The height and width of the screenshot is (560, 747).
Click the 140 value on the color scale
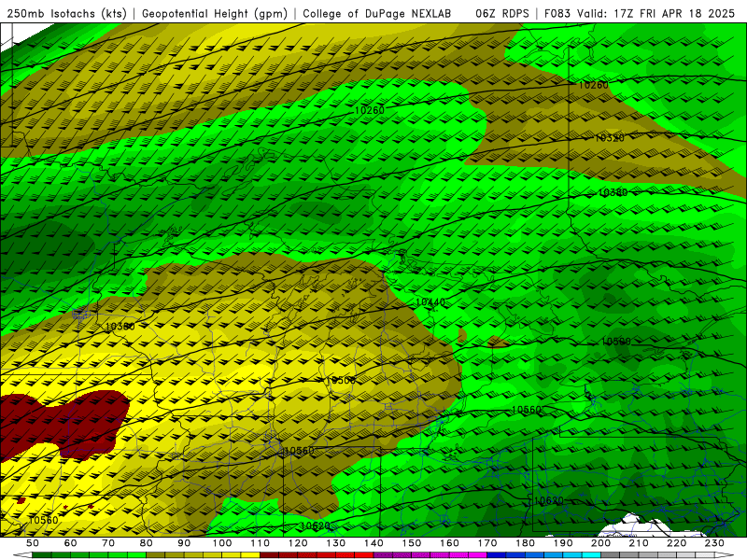point(373,543)
